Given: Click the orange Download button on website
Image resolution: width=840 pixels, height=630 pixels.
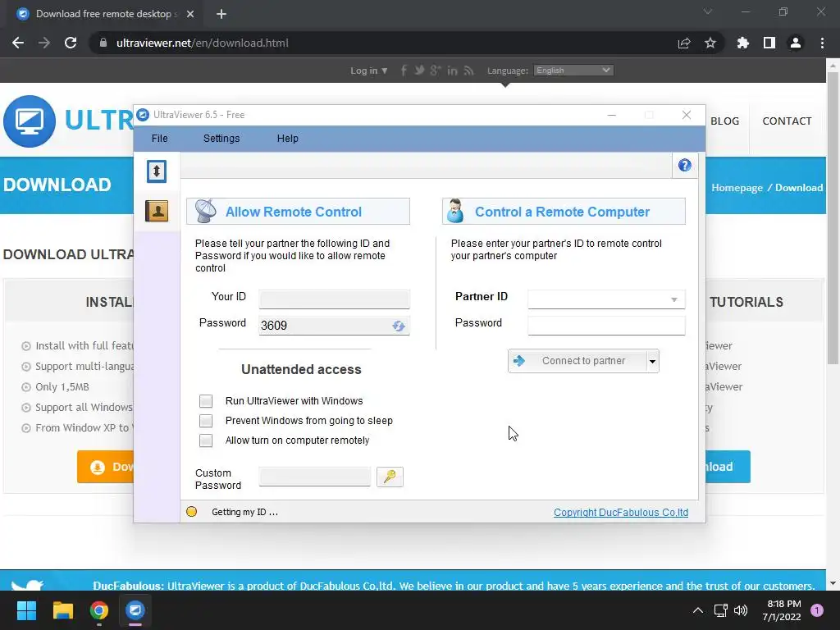Looking at the screenshot, I should tap(106, 467).
